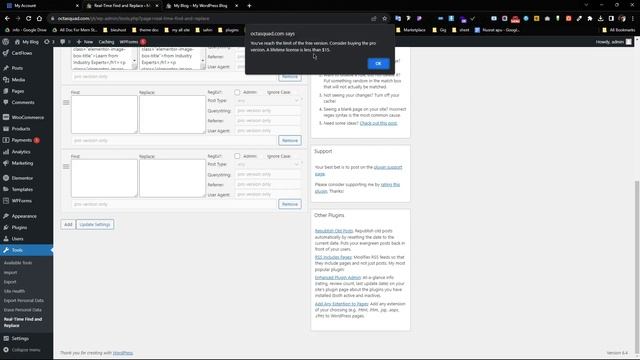The height and width of the screenshot is (360, 640).
Task: Open the Republish Old Posts plugin link
Action: coord(334,231)
